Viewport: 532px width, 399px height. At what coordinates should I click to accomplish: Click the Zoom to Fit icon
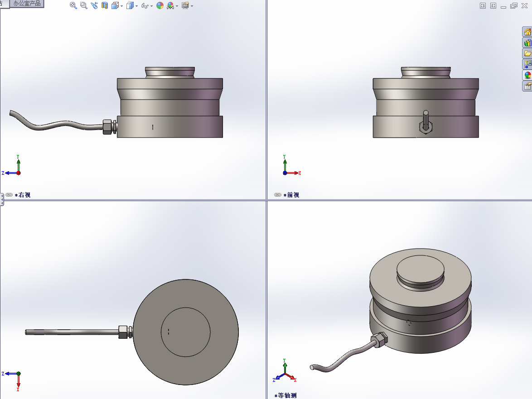point(73,5)
